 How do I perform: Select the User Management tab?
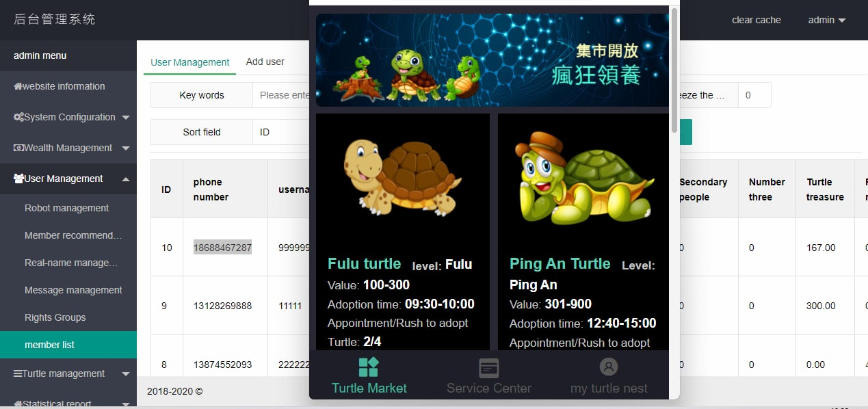[189, 61]
